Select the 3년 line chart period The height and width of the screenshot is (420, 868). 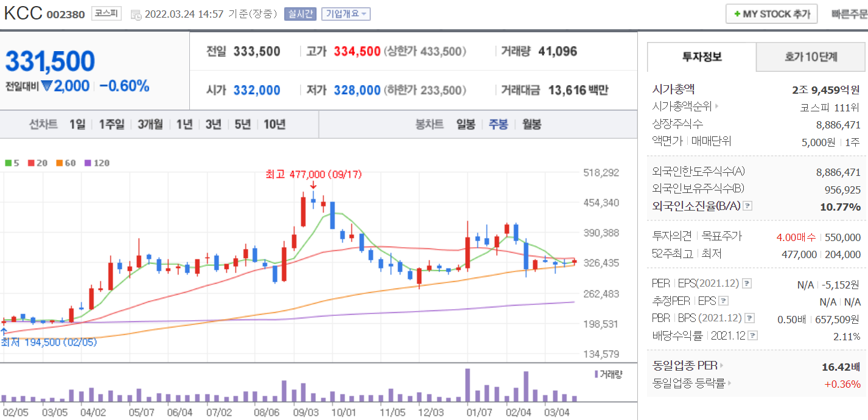point(213,125)
